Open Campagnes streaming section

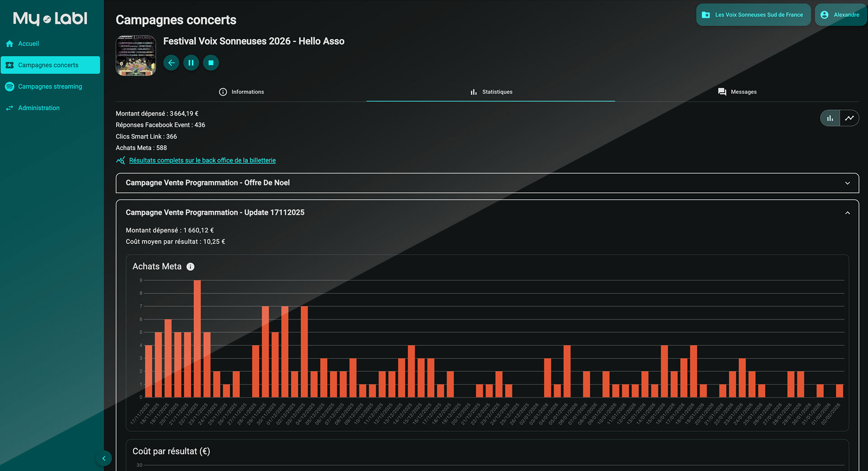(50, 86)
